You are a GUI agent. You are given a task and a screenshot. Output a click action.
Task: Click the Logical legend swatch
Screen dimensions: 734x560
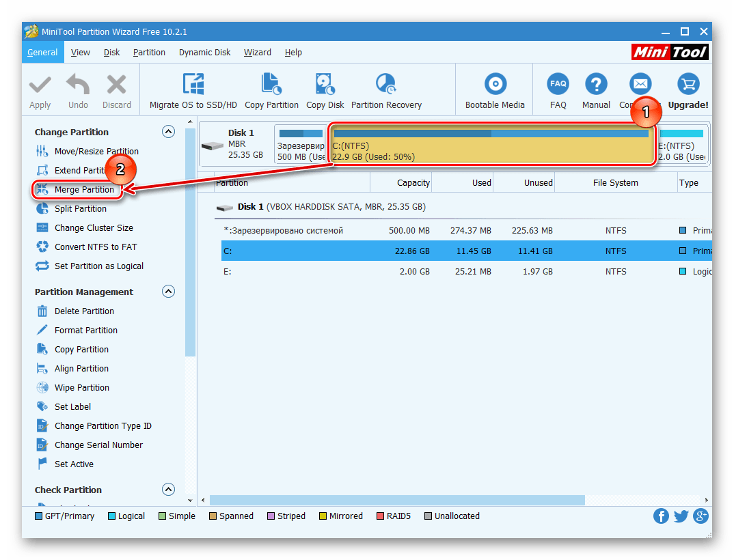[x=112, y=516]
